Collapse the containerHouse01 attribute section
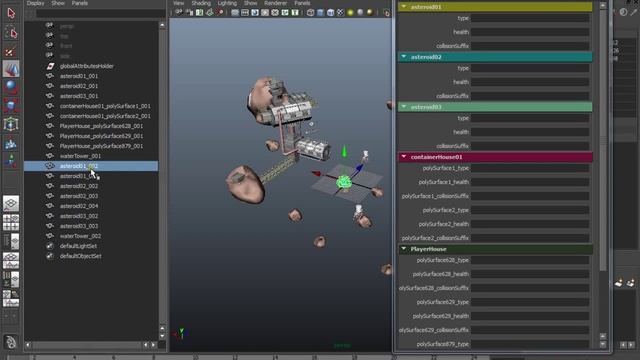The height and width of the screenshot is (360, 640). point(404,157)
